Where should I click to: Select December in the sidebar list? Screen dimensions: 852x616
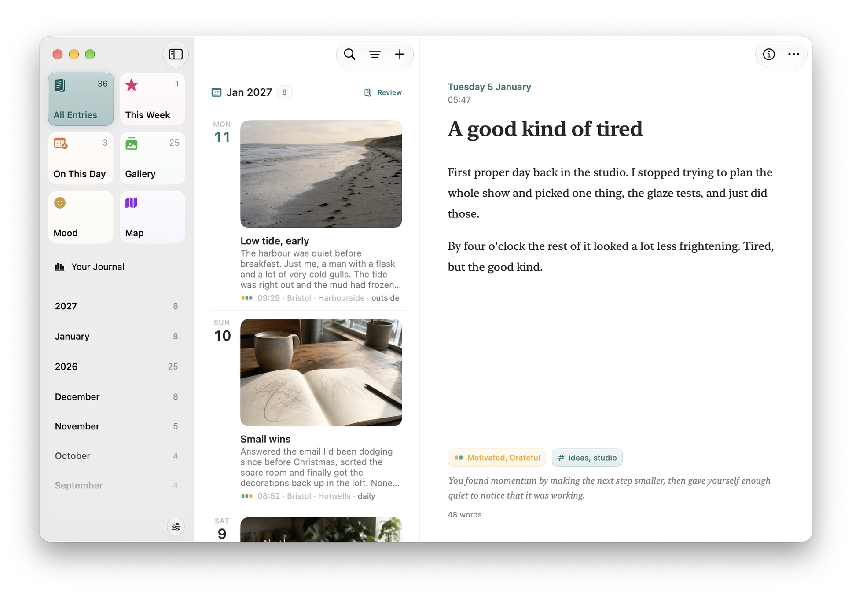(x=116, y=396)
